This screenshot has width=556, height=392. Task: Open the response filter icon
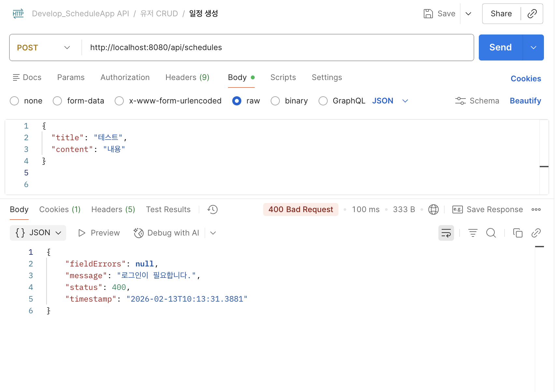[473, 233]
